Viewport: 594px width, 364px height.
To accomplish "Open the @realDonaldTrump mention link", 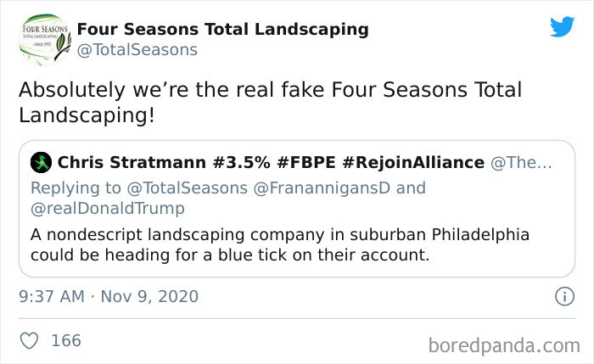I will click(x=108, y=209).
